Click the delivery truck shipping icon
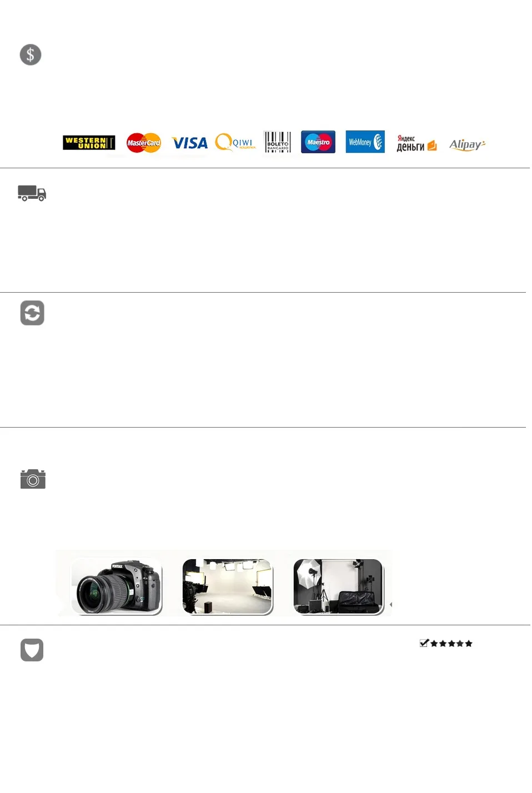The height and width of the screenshot is (793, 532). pos(32,193)
